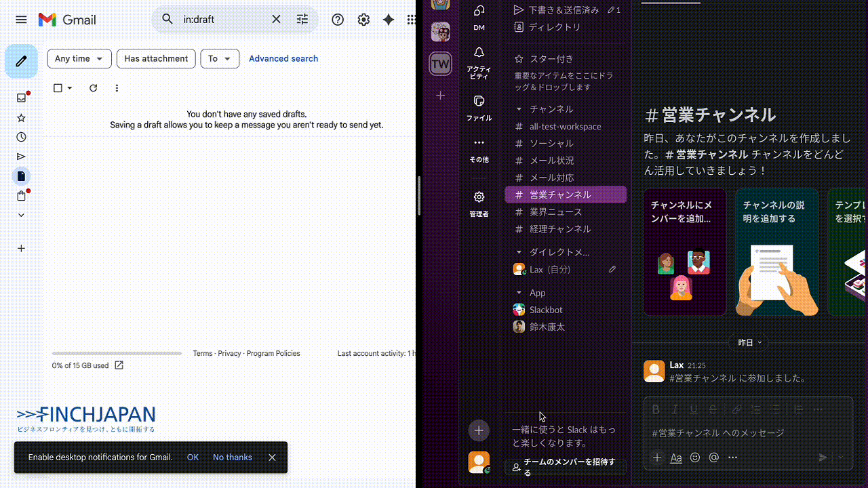Open Gmail search filter options icon
Image resolution: width=868 pixels, height=488 pixels.
[x=302, y=20]
